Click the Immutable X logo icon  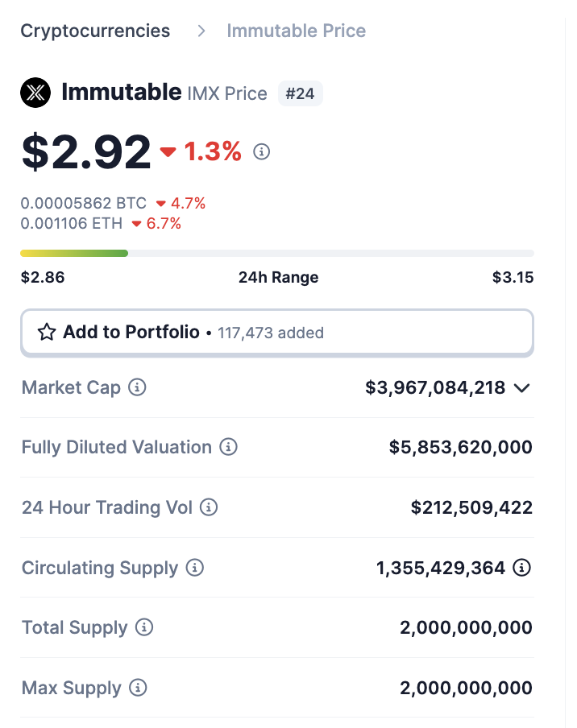point(35,93)
